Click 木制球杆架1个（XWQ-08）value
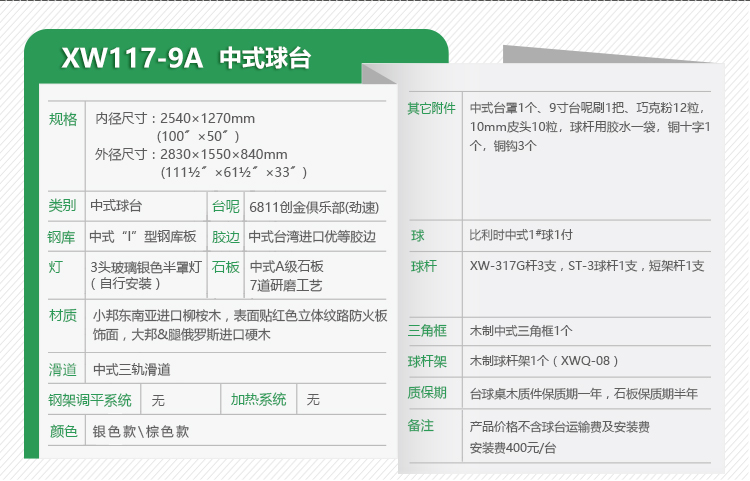 click(x=544, y=361)
